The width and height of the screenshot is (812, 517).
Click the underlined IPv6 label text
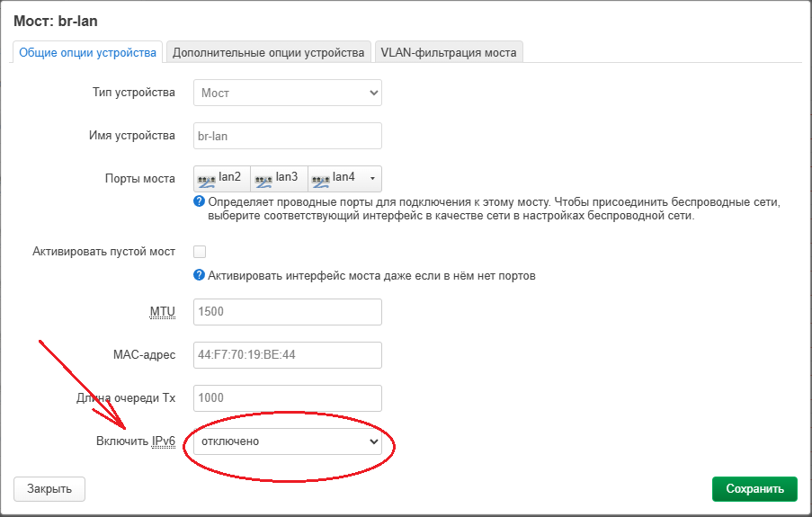pyautogui.click(x=163, y=441)
